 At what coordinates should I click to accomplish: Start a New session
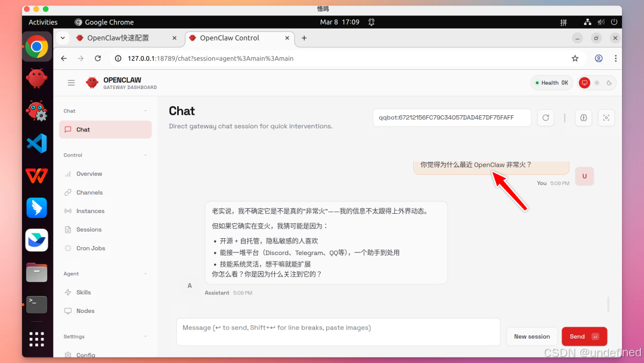click(532, 336)
